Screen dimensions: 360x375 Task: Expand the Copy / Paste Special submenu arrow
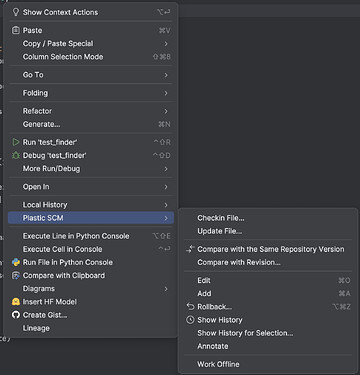click(x=166, y=44)
